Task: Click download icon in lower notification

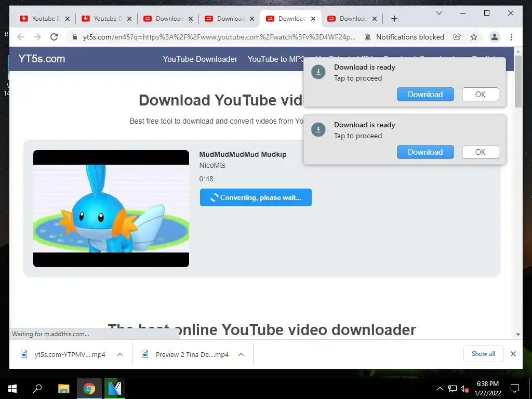Action: 318,129
